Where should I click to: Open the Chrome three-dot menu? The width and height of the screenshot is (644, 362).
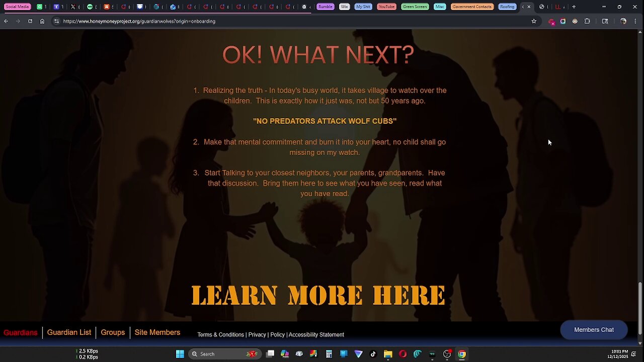(636, 21)
